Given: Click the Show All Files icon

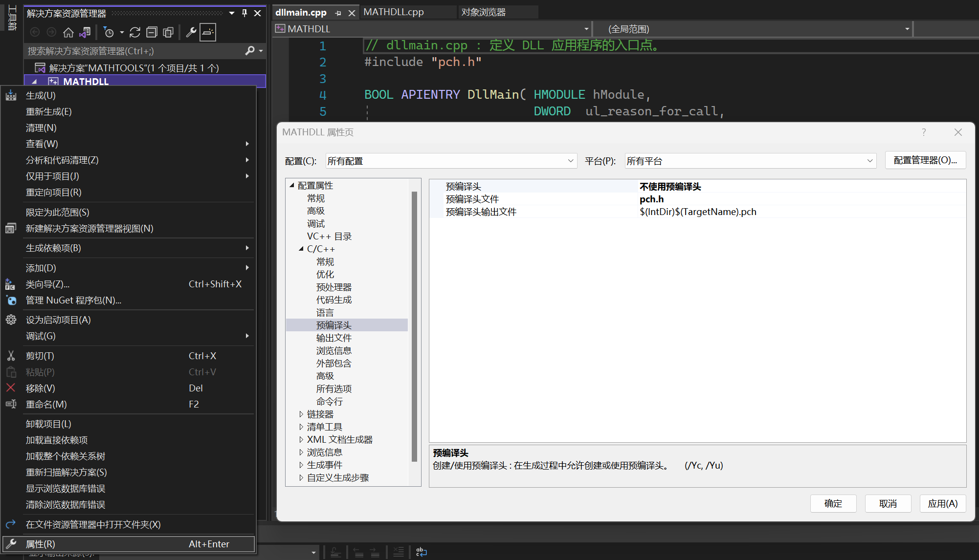Looking at the screenshot, I should (168, 33).
